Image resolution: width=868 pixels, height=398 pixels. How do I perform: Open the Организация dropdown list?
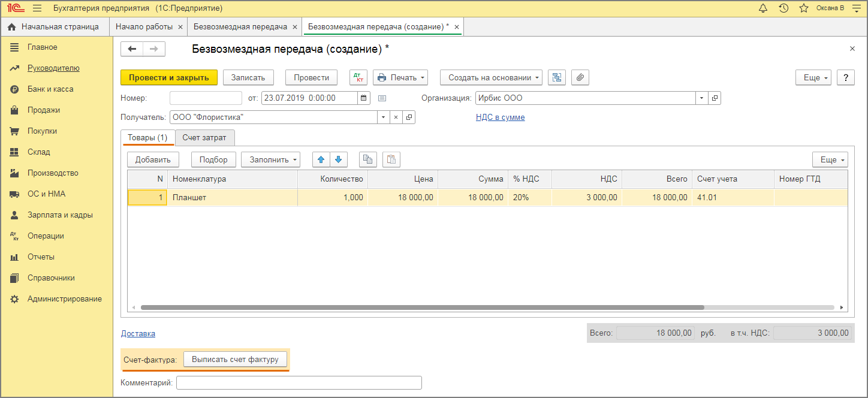(701, 98)
